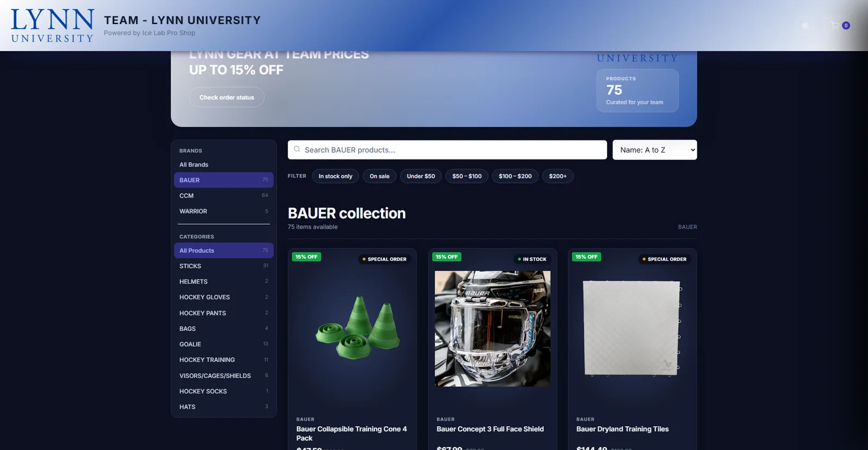Open the Name: A to Z sort dropdown
Screen dimensions: 868x450
click(x=655, y=150)
